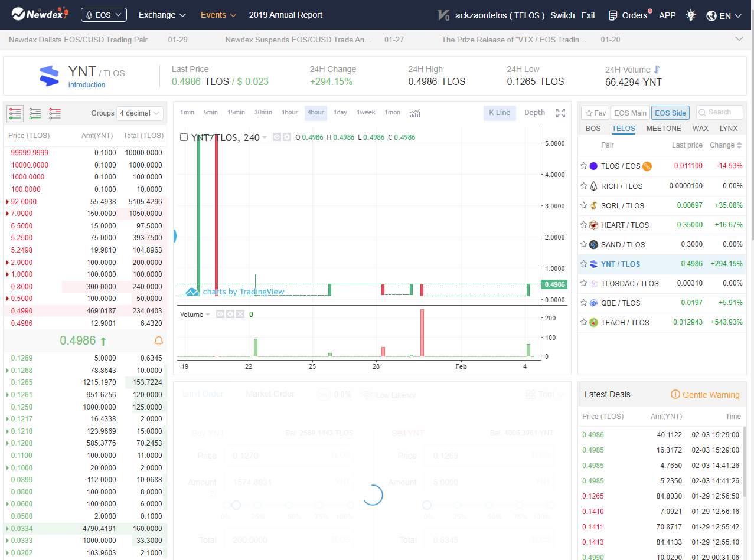Favorite the SAND / TLOS pair star
Screen dimensions: 754x560
click(x=584, y=244)
